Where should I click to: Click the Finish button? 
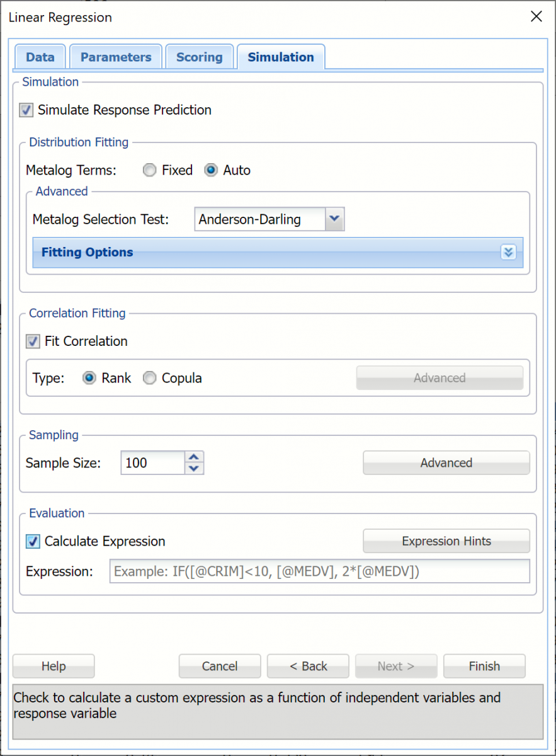(484, 666)
